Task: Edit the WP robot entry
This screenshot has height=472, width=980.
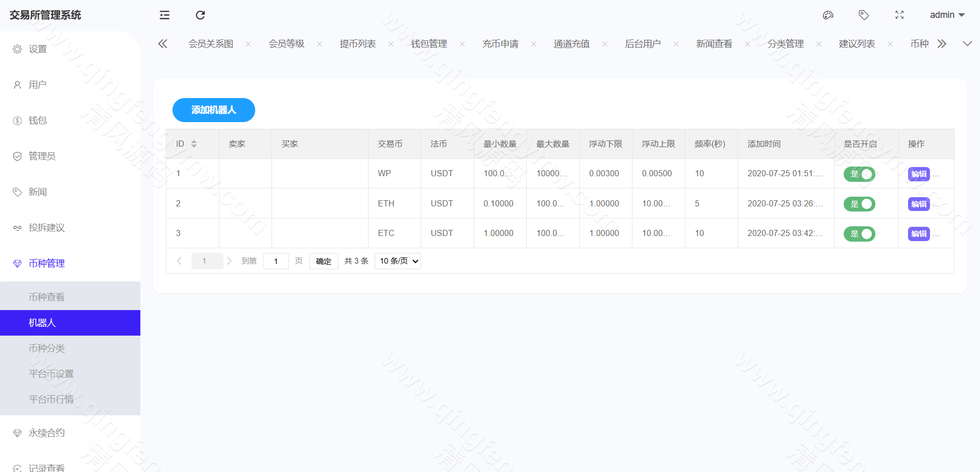Action: pos(919,174)
